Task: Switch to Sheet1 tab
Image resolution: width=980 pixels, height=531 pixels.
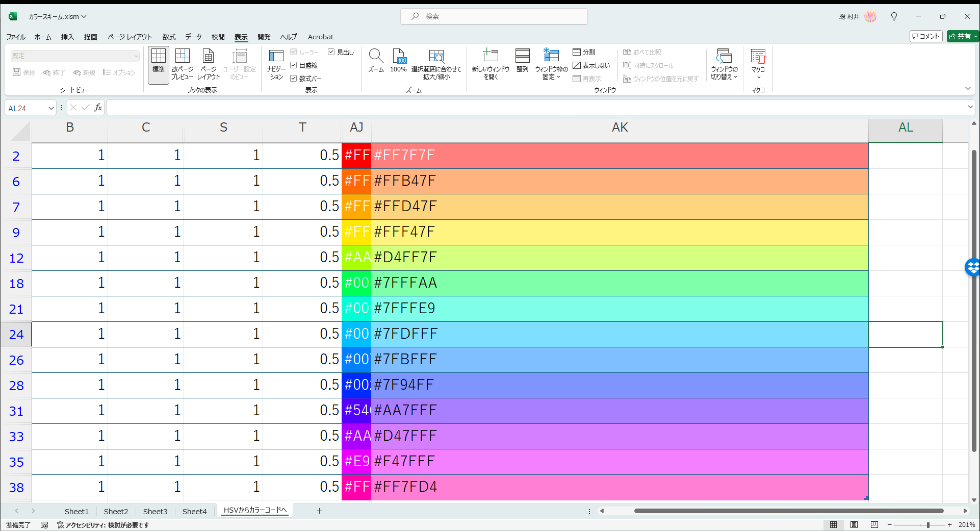Action: (76, 511)
